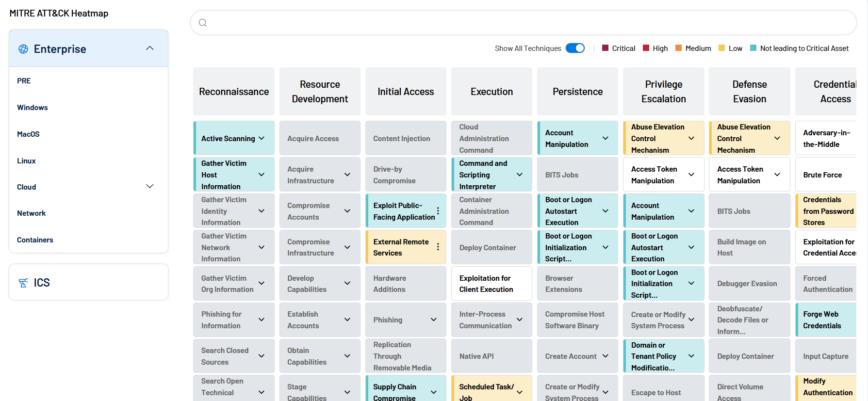Viewport: 868px width, 401px height.
Task: Click the High legend red square
Action: (x=646, y=48)
